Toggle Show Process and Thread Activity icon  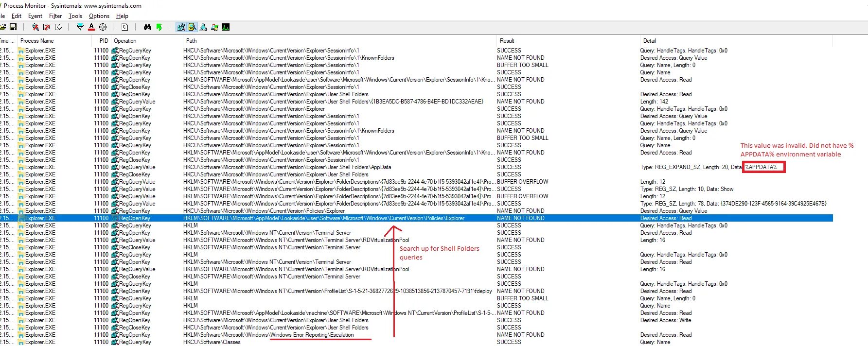(x=214, y=27)
